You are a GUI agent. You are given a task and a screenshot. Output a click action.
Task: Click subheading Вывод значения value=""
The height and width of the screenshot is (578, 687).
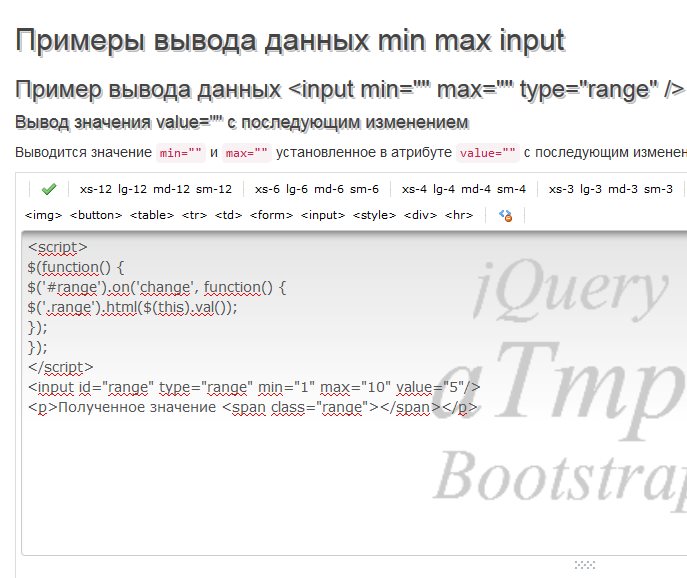click(x=241, y=122)
